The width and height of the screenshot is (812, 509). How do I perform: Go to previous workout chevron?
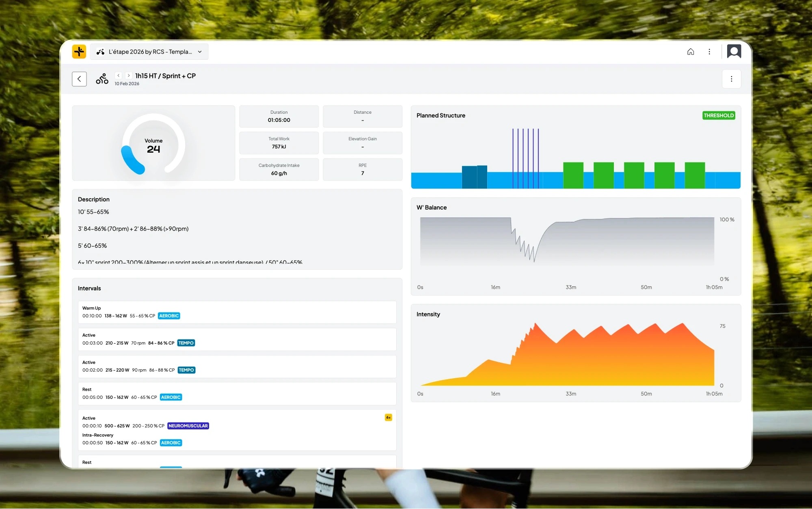(x=119, y=76)
